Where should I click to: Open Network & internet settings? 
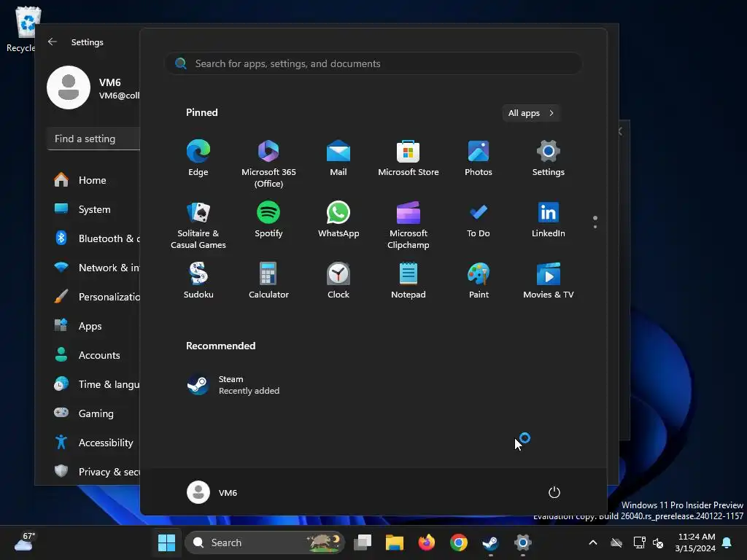[x=96, y=268]
